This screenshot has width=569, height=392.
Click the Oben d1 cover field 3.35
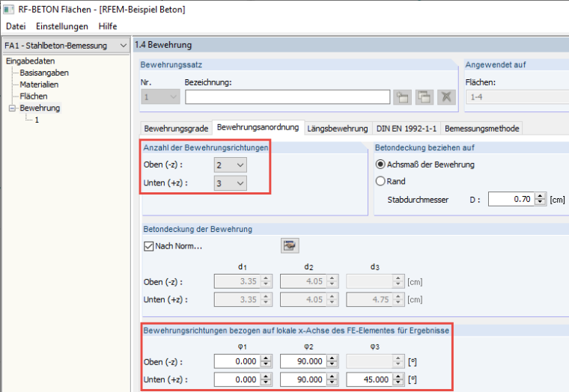tap(237, 281)
